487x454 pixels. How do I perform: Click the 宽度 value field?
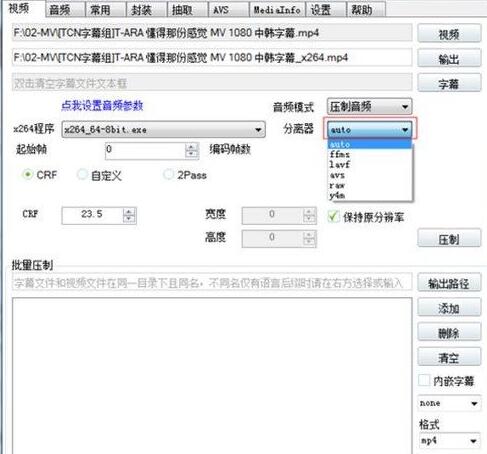point(273,215)
